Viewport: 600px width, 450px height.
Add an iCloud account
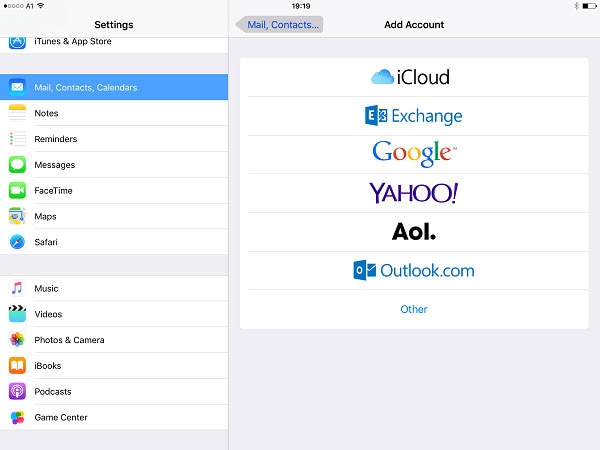tap(414, 77)
